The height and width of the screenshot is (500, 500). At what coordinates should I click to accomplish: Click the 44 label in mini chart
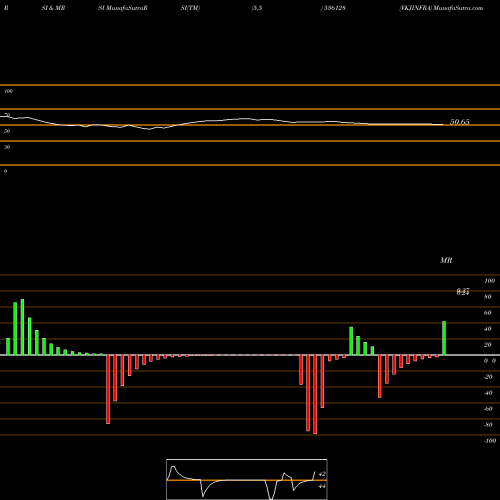pos(322,486)
